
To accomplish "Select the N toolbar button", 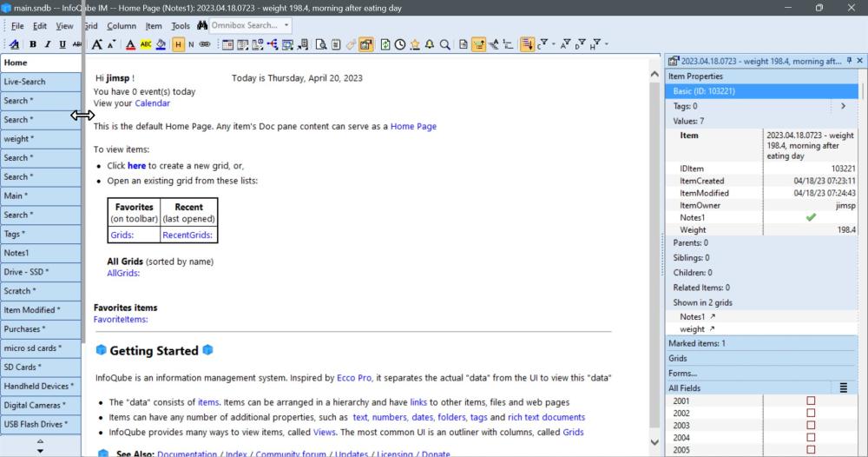I will click(x=191, y=44).
